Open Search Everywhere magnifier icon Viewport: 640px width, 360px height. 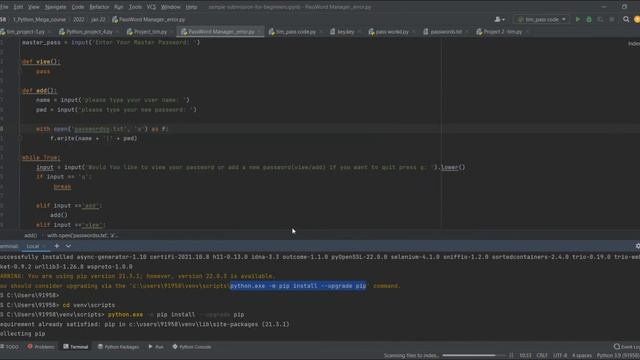626,19
